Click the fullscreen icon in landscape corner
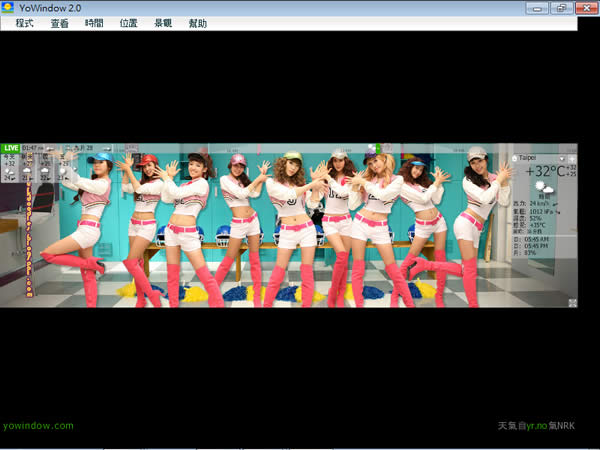Viewport: 600px width, 450px height. click(x=572, y=303)
